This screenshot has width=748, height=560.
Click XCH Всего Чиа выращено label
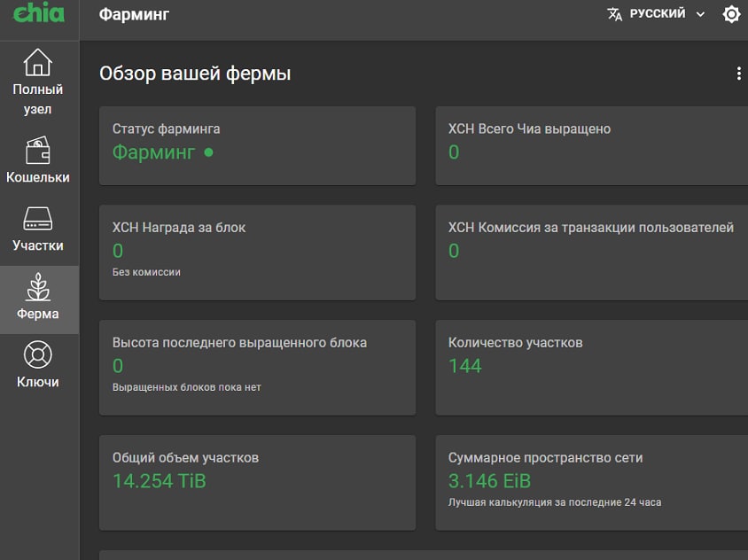tap(529, 128)
